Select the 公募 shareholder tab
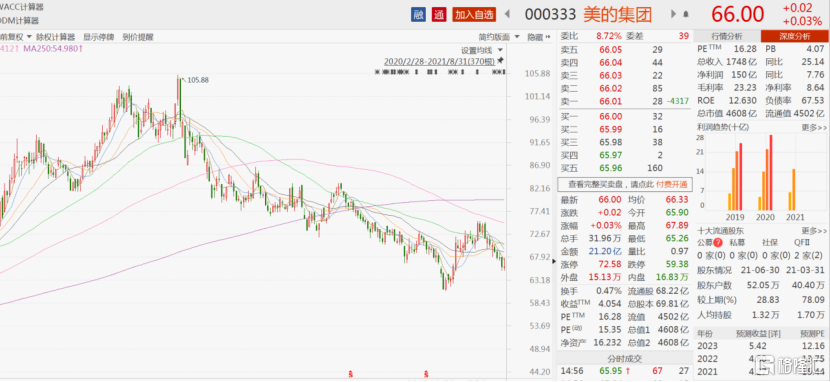Viewport: 830px width, 382px height. (705, 243)
